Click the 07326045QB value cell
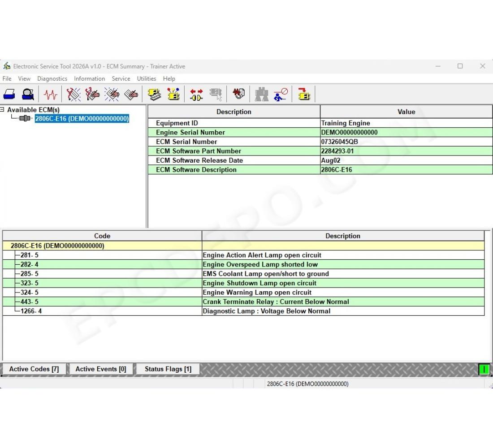493x448 pixels. (406, 142)
